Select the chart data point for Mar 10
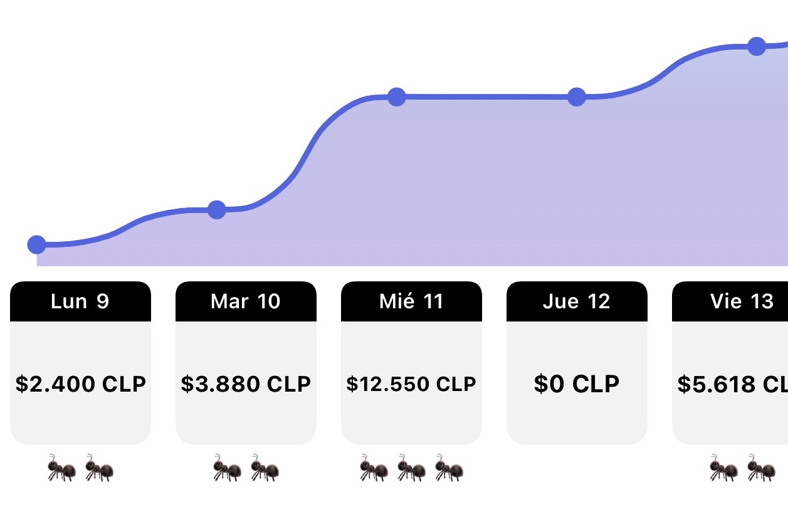788x532 pixels. [216, 210]
